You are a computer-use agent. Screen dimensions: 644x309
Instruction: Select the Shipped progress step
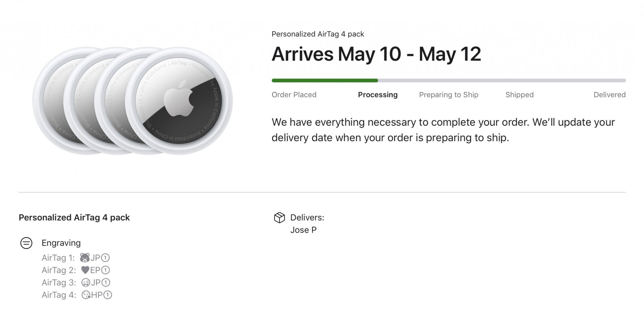pos(519,95)
